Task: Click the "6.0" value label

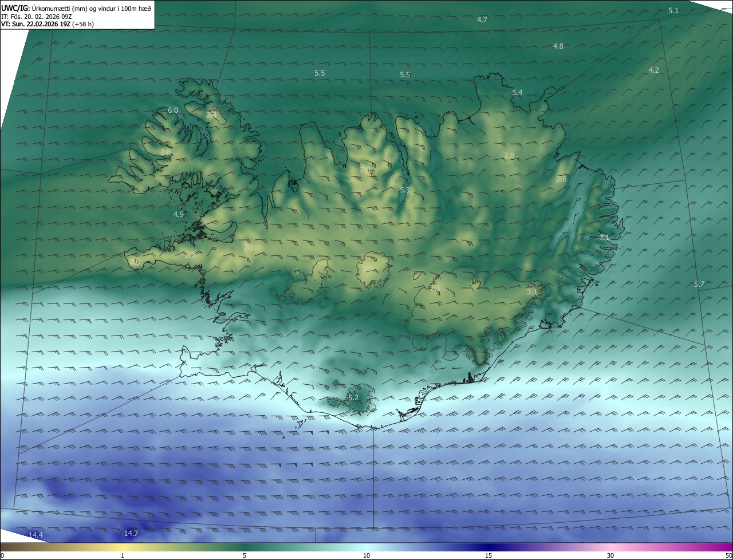Action: 173,110
